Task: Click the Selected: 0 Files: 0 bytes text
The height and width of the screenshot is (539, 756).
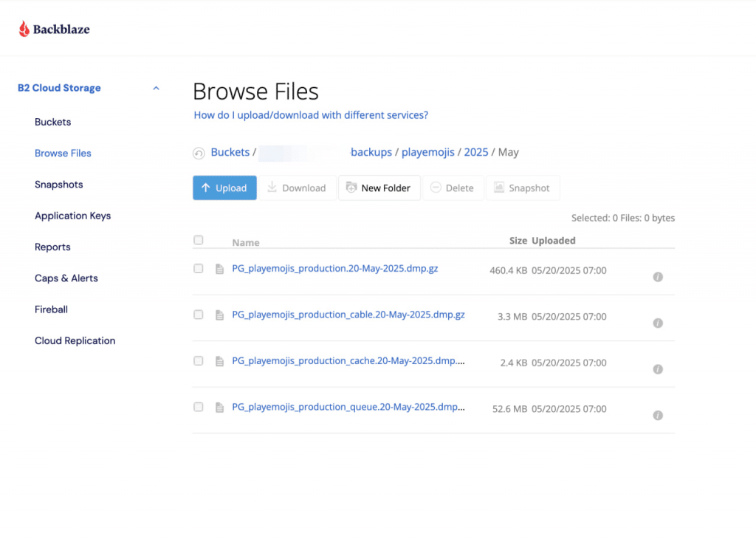Action: point(623,218)
